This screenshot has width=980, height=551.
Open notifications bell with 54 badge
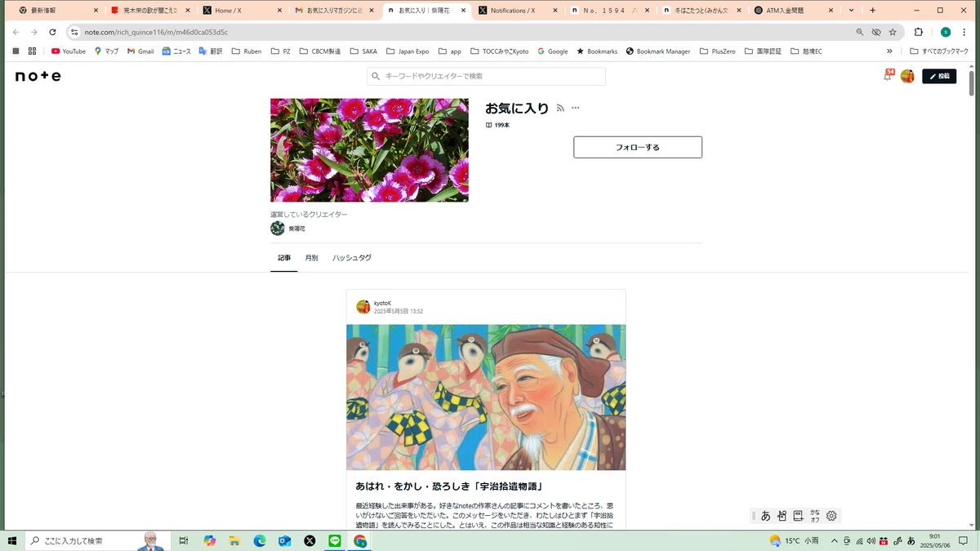click(889, 75)
